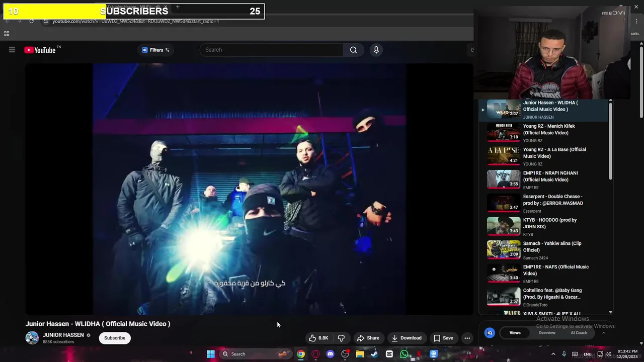Image resolution: width=644 pixels, height=362 pixels.
Task: Open File Explorer from the taskbar
Action: click(x=360, y=354)
